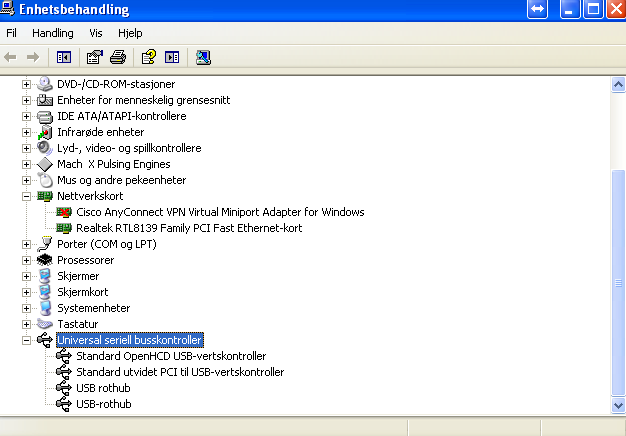Click the mouse icon for Mus og andre pekeenheter

[45, 180]
